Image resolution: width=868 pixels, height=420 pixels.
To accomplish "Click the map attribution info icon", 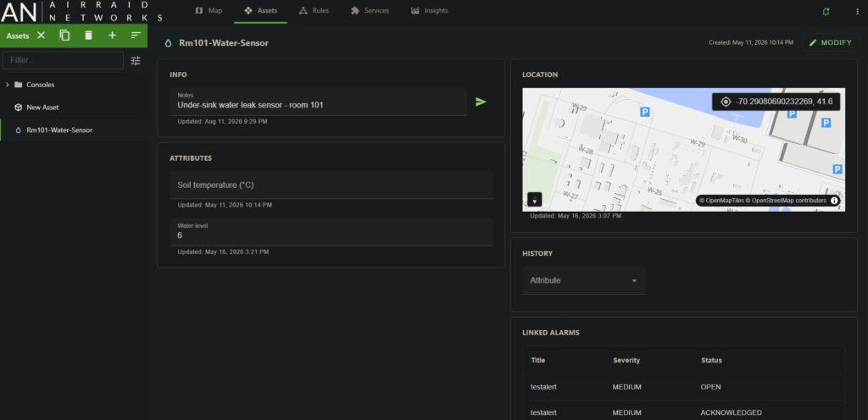I will (x=834, y=201).
